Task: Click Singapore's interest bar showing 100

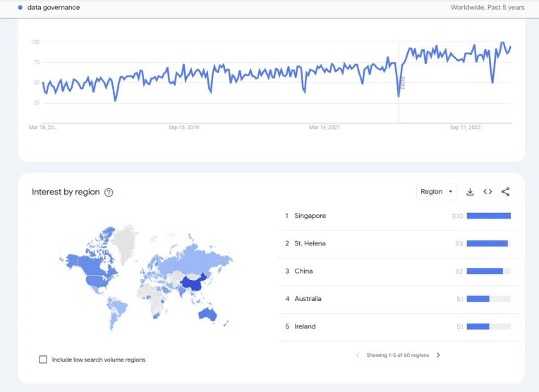Action: [x=488, y=216]
